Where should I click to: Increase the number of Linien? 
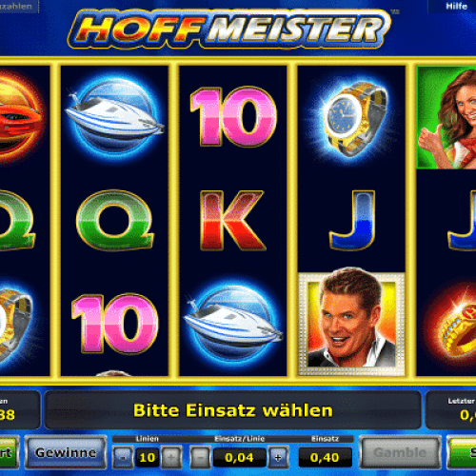point(171,457)
